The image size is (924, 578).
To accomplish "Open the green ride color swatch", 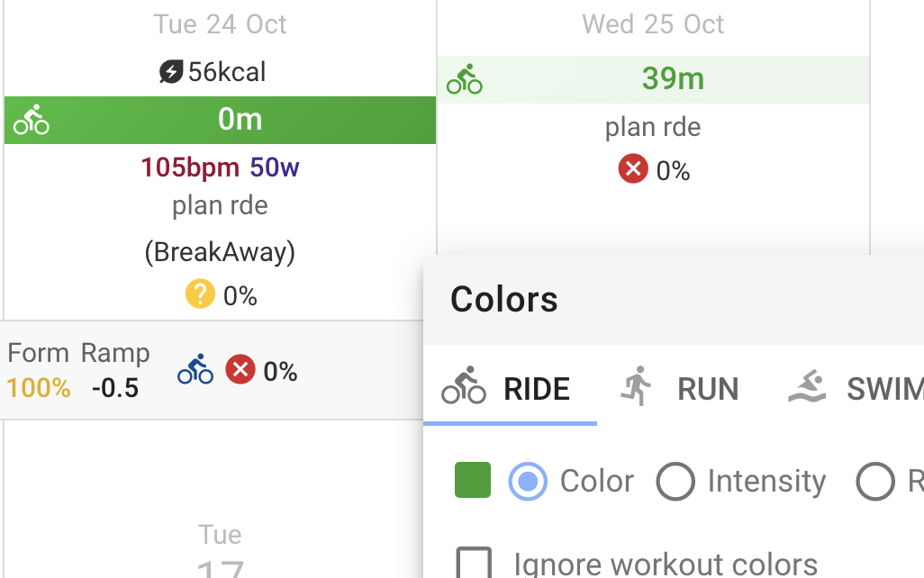I will tap(473, 480).
